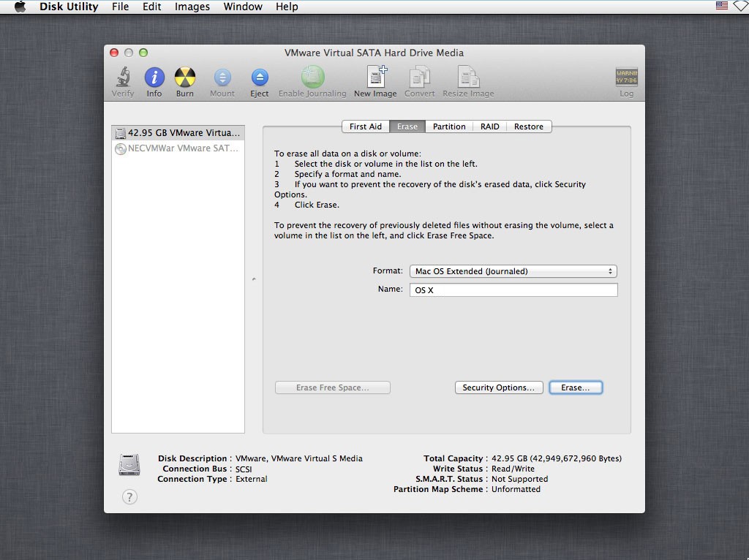Switch to the Erase tab
This screenshot has height=560, width=749.
click(407, 126)
